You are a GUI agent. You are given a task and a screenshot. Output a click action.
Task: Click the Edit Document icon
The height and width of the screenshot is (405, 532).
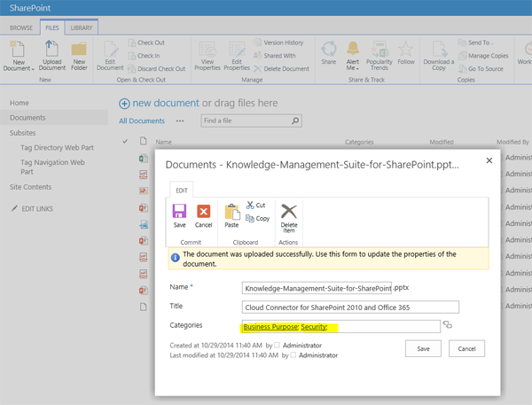pyautogui.click(x=111, y=49)
